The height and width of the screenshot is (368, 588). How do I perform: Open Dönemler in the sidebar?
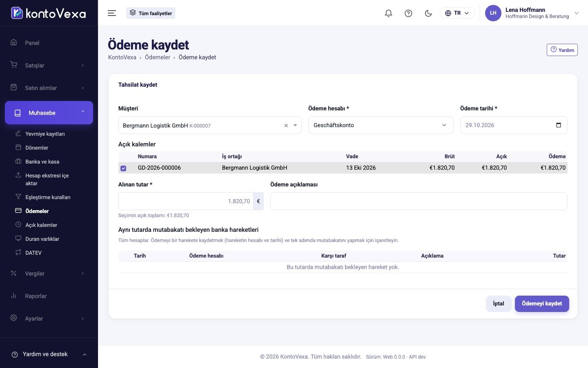(37, 148)
